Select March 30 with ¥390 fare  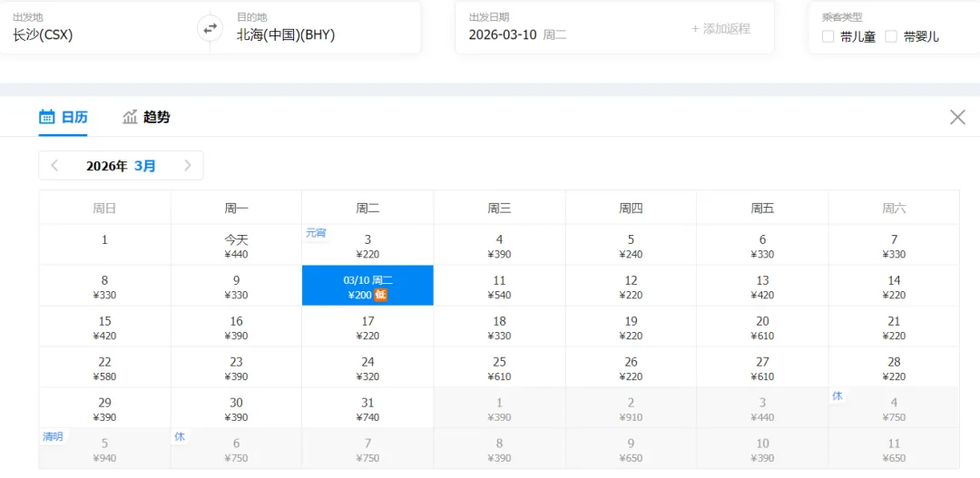click(x=236, y=408)
